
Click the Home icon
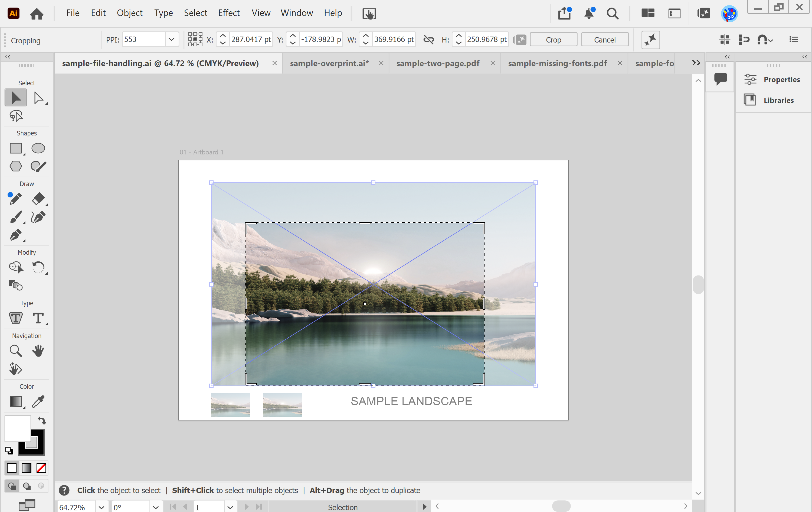point(37,14)
